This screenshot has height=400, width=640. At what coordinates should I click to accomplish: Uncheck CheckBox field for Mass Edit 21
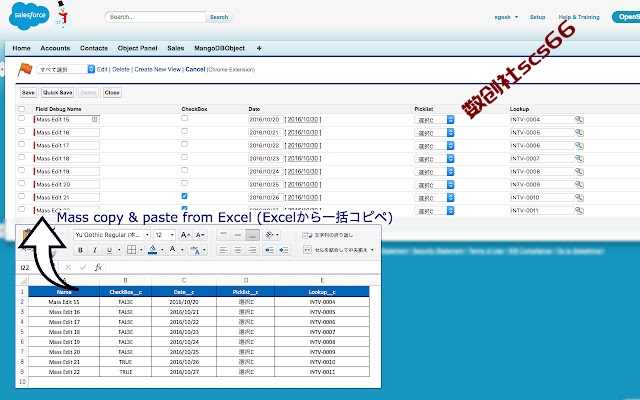point(184,196)
